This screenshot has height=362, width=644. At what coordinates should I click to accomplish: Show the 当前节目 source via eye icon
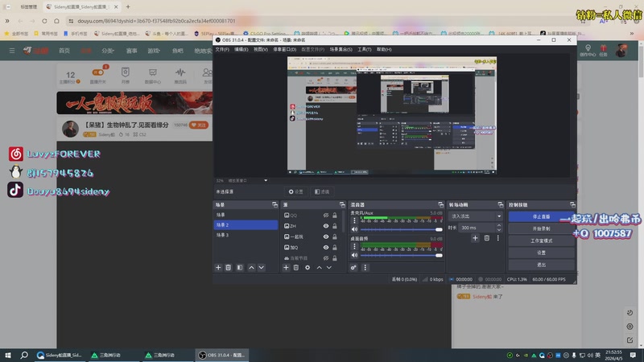[x=326, y=258]
